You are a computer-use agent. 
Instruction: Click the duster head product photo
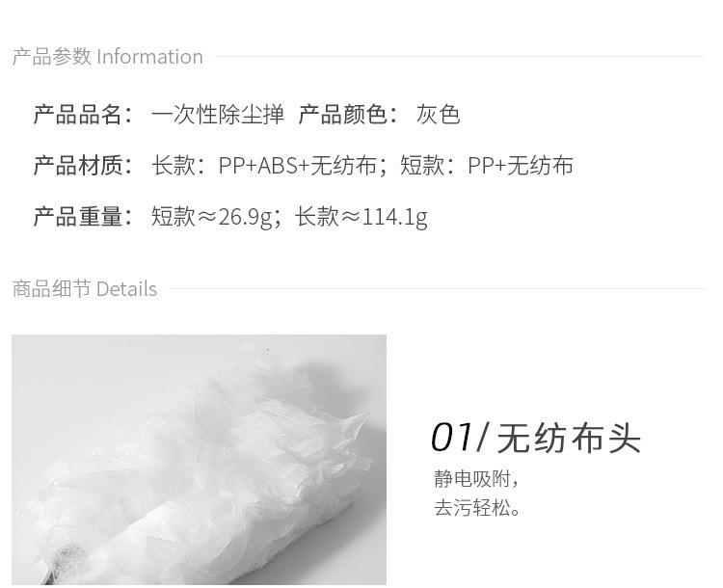click(199, 460)
